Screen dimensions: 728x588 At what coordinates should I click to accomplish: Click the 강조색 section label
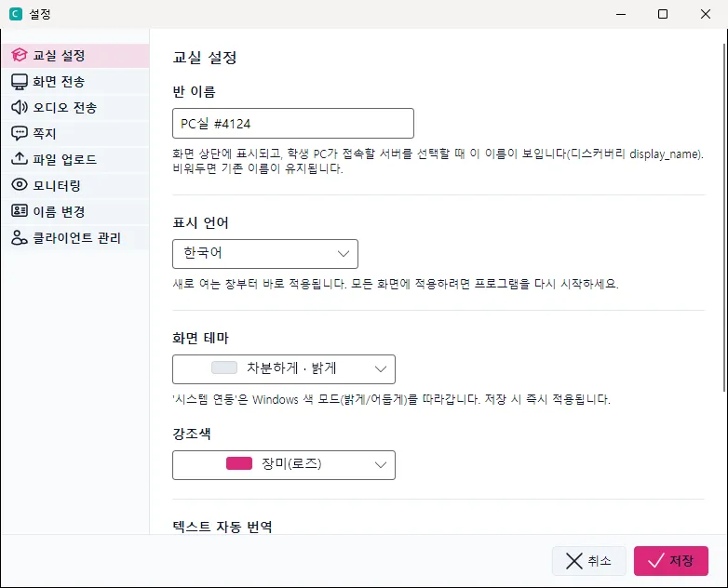click(x=192, y=434)
